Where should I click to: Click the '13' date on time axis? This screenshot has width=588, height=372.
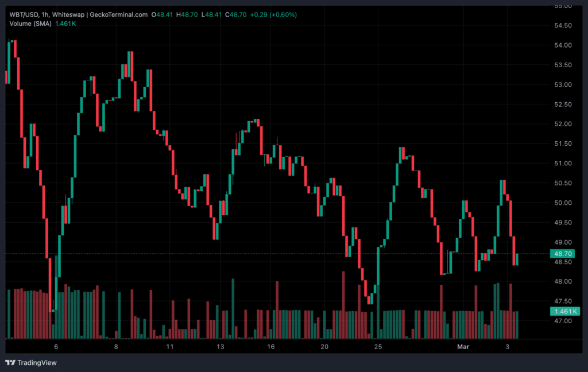point(220,347)
